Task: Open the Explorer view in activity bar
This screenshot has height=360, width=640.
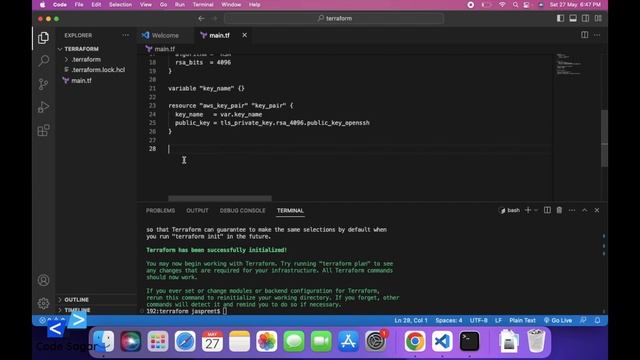Action: pos(43,38)
